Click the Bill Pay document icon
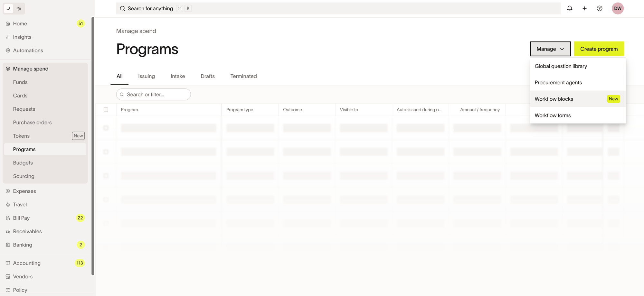The width and height of the screenshot is (644, 296). 8,218
